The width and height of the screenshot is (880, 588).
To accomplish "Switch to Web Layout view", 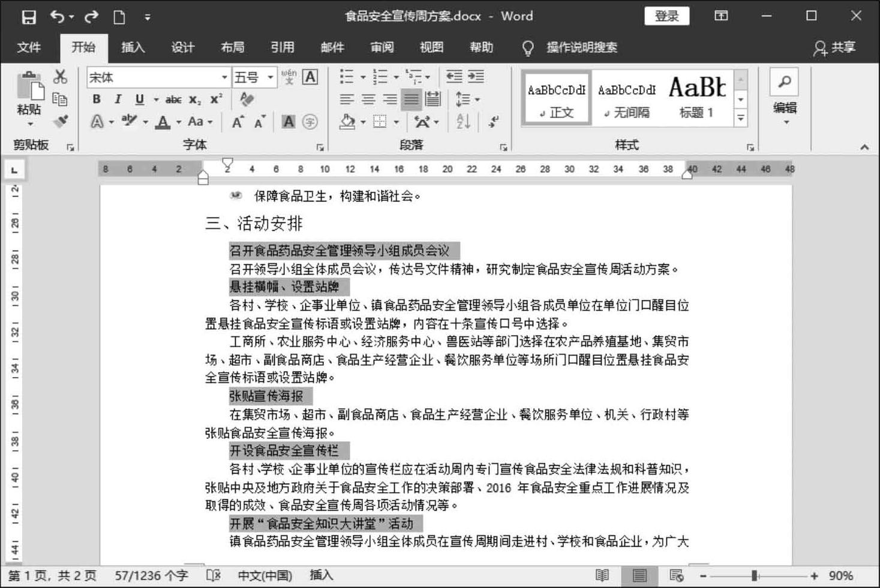I will [x=676, y=575].
